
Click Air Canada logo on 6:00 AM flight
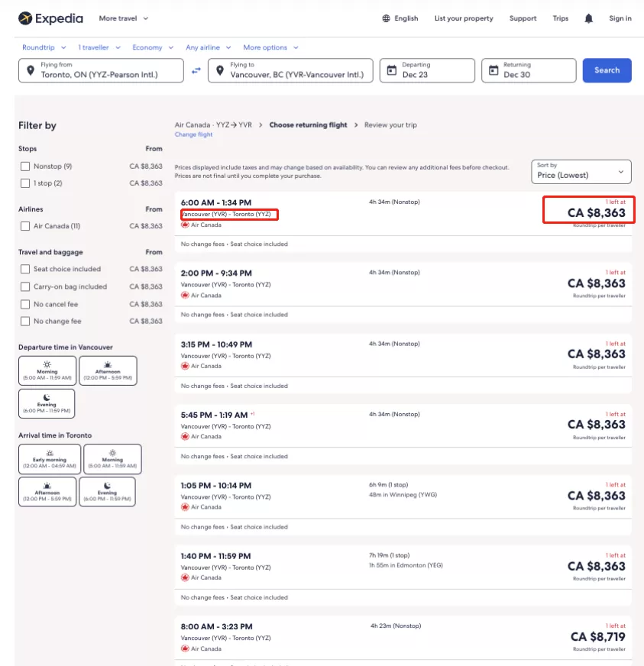point(185,225)
